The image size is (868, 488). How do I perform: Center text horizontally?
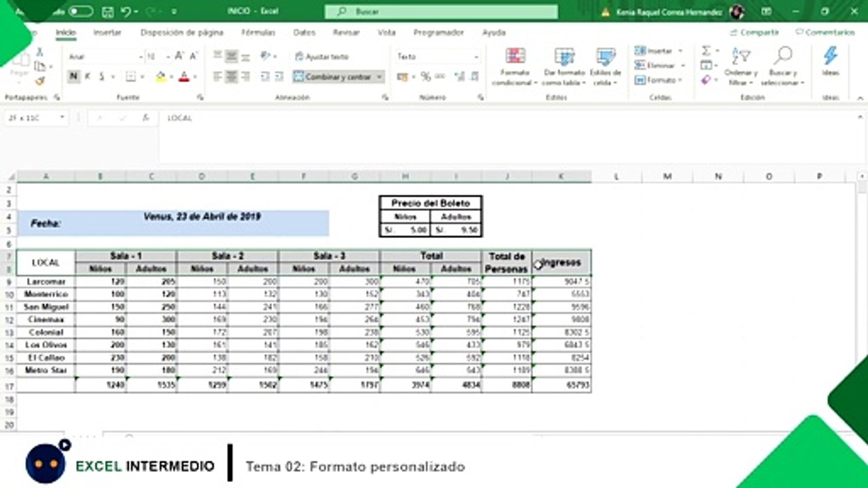pyautogui.click(x=231, y=77)
